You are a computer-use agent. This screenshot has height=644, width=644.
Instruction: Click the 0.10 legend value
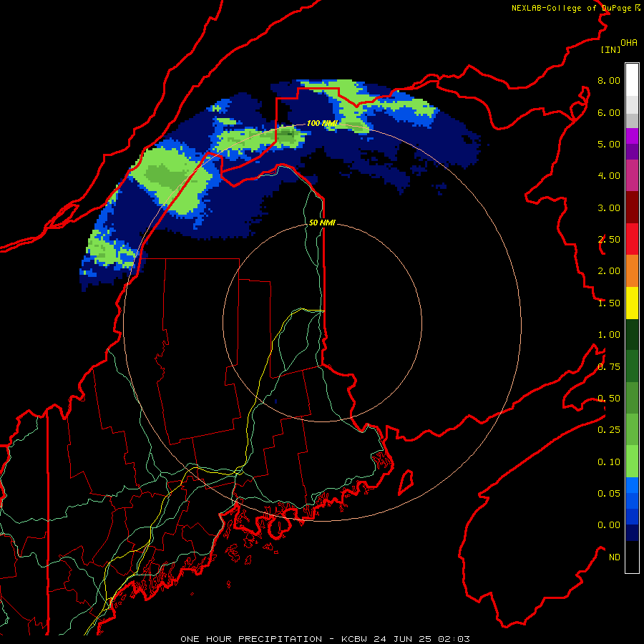(x=609, y=462)
